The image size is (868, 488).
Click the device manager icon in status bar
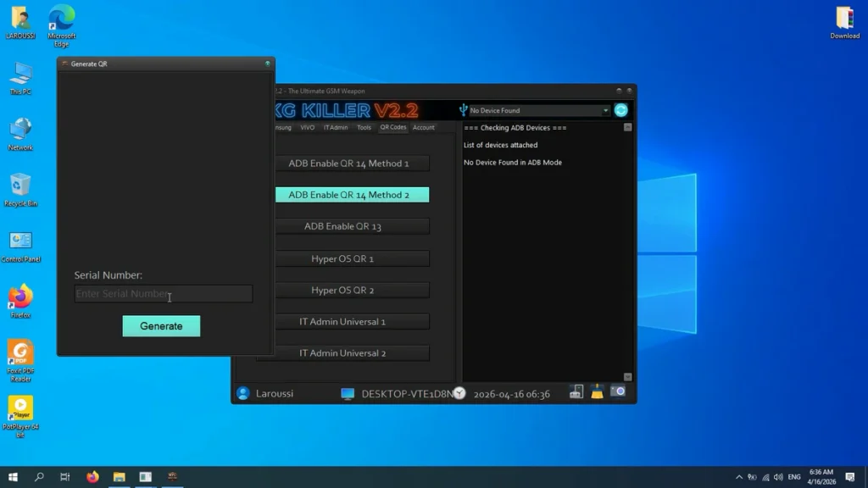(576, 392)
